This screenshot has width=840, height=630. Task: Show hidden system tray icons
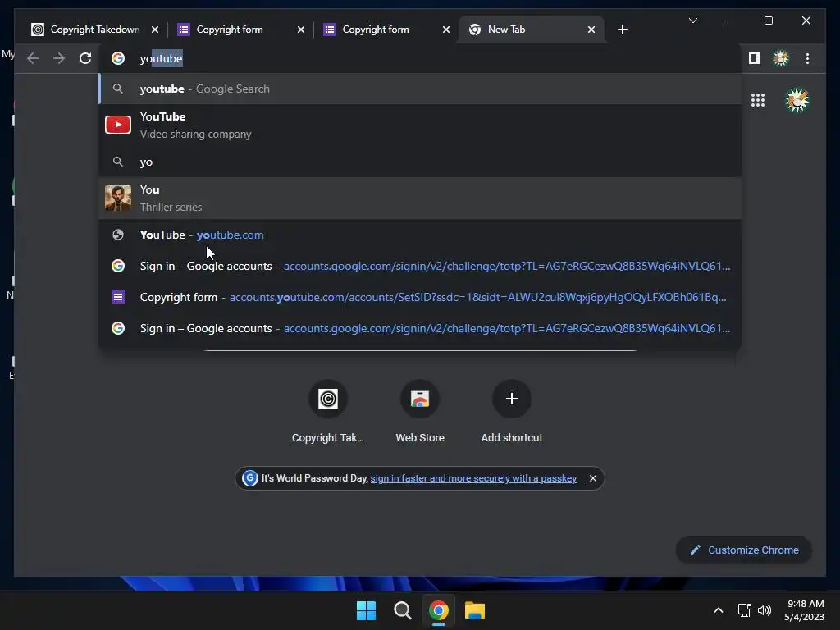pyautogui.click(x=719, y=610)
